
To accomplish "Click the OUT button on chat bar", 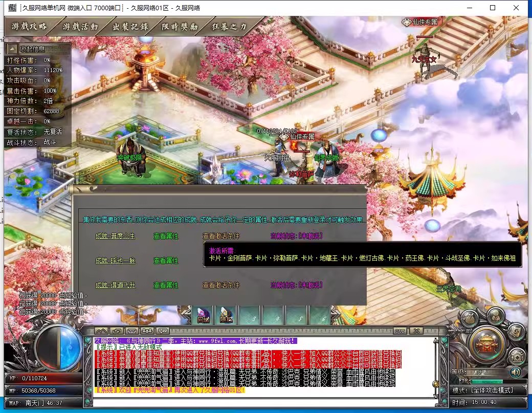I will coord(400,331).
